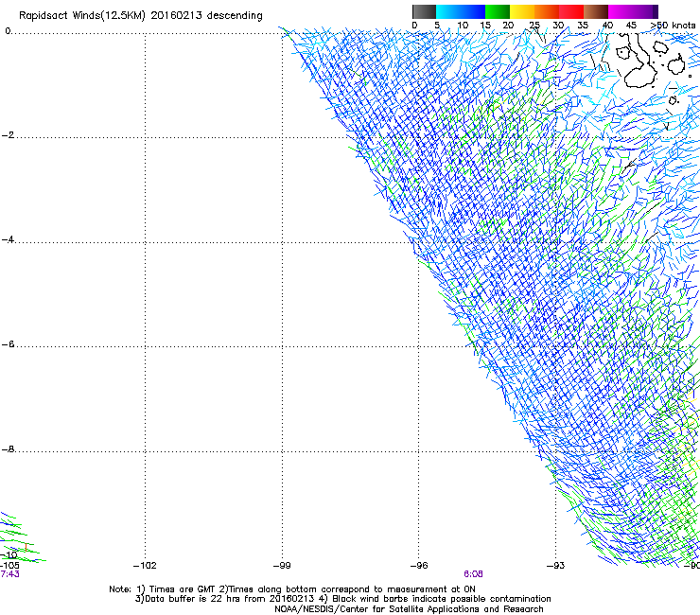The width and height of the screenshot is (700, 615).
Task: Click the "-102" longitude axis label
Action: click(145, 566)
